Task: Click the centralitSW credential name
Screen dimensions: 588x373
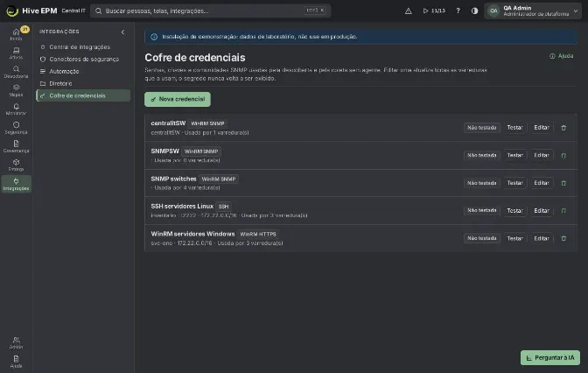Action: [x=168, y=123]
